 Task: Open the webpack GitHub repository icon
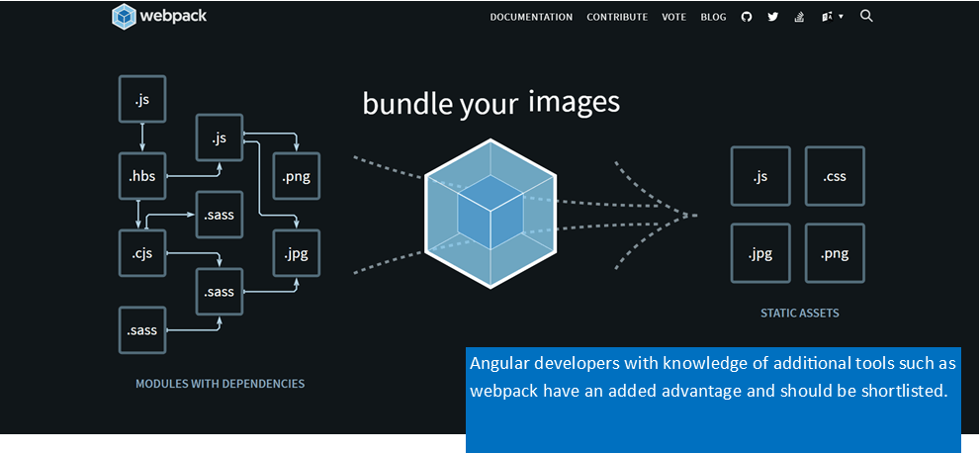[747, 17]
